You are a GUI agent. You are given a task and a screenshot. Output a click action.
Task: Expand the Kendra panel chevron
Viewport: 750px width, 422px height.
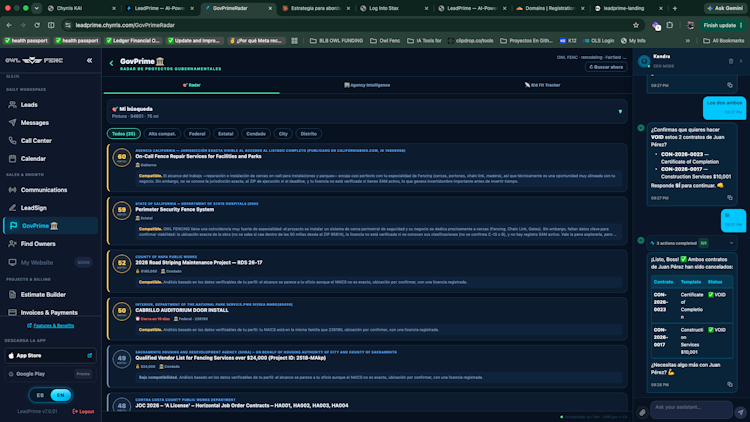[x=741, y=61]
